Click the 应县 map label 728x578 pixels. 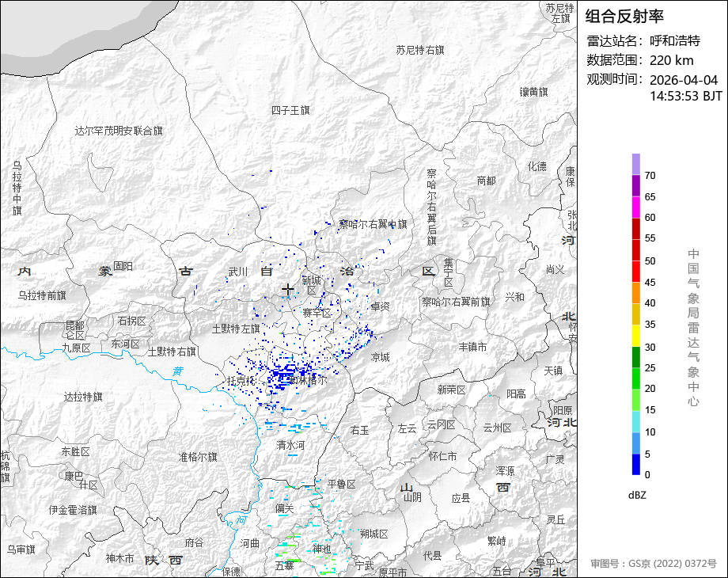(461, 499)
